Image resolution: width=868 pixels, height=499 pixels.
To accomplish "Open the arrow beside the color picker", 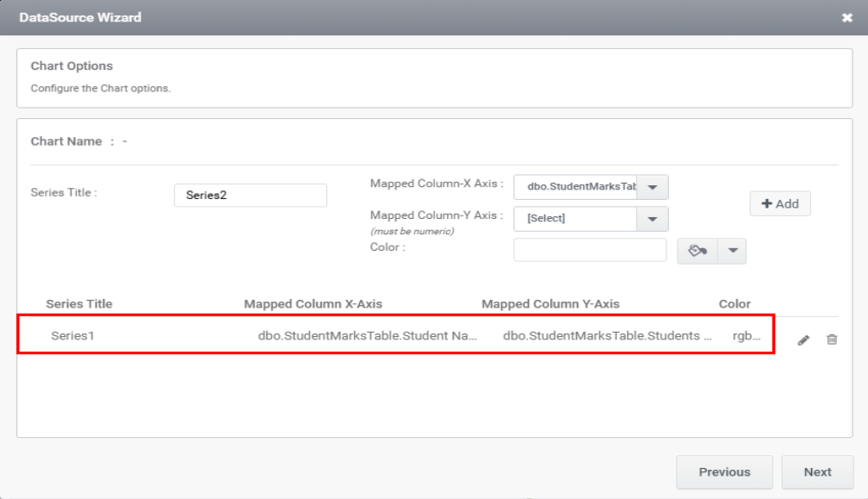I will [x=733, y=251].
